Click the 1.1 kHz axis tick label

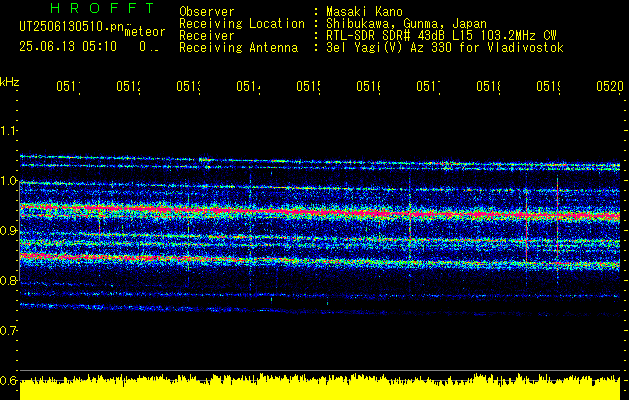tap(8, 131)
